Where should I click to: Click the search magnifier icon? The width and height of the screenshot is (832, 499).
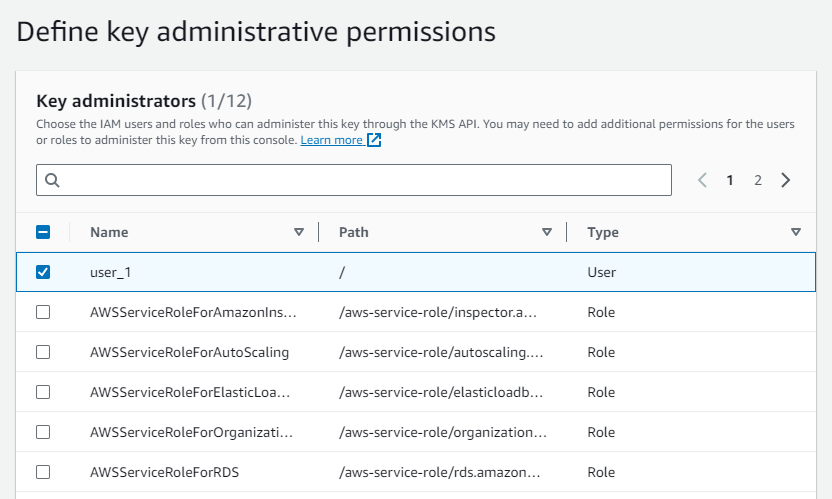tap(53, 180)
